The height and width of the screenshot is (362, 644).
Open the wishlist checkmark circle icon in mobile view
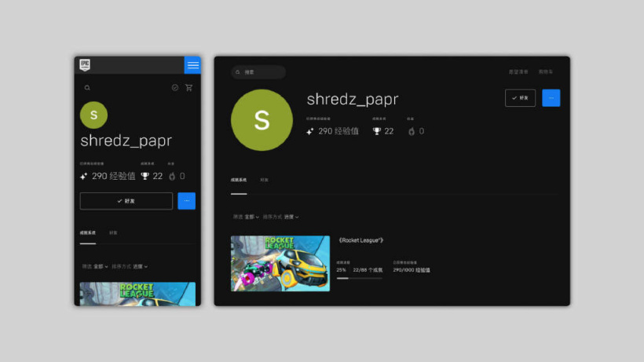coord(175,87)
